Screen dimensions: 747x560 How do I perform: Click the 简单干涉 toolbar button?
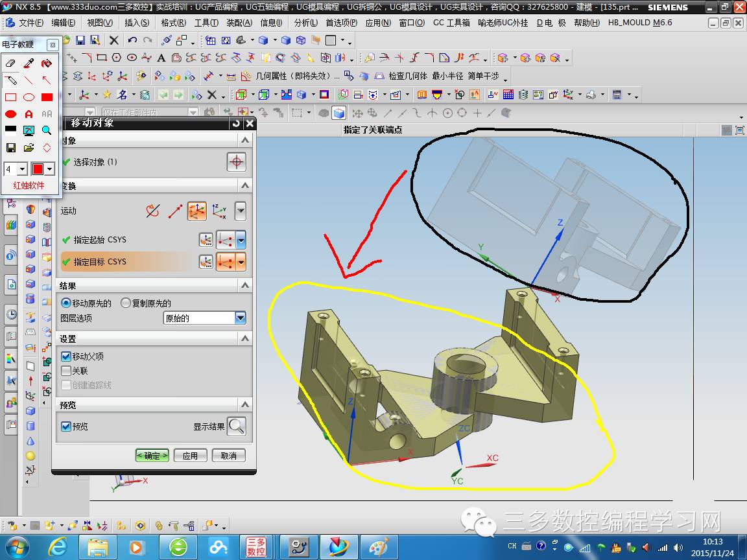484,76
